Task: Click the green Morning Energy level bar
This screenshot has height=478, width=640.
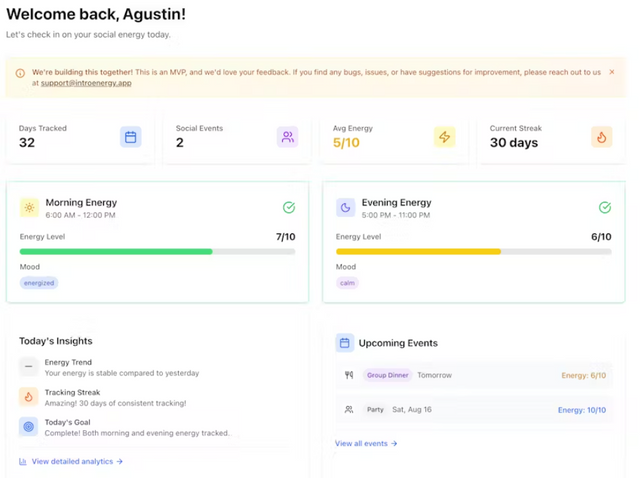Action: (x=116, y=252)
